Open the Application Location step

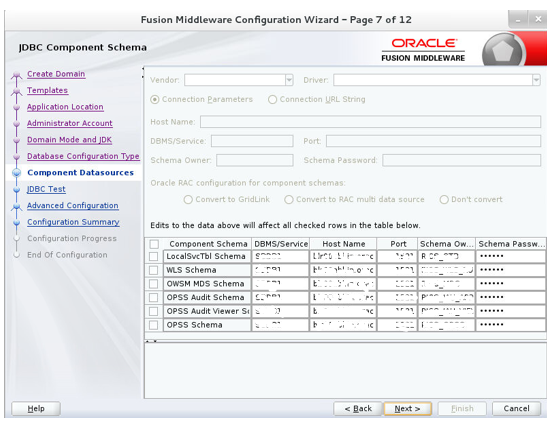pos(65,107)
